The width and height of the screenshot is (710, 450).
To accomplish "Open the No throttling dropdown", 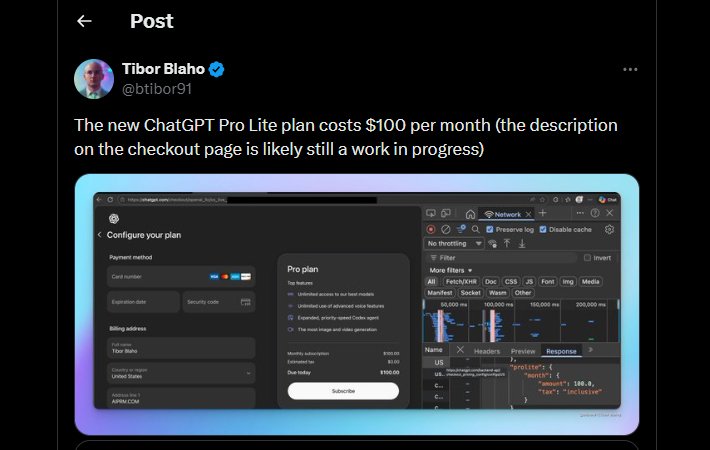I will [x=454, y=244].
